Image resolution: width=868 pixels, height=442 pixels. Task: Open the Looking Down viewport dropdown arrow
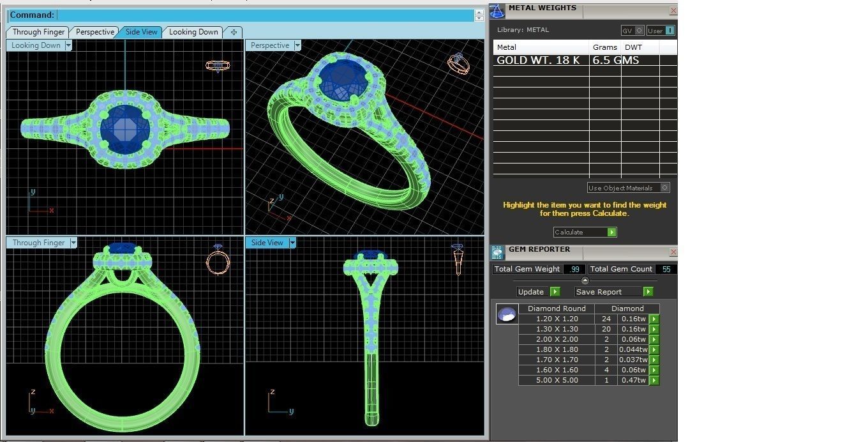tap(68, 45)
